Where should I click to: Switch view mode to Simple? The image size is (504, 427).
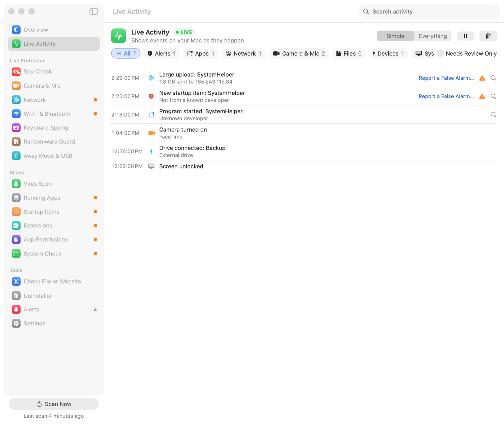395,36
